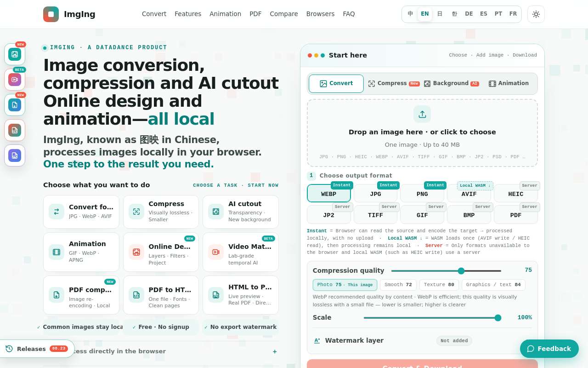588x368 pixels.
Task: Click the Scale slider handle
Action: coord(498,318)
